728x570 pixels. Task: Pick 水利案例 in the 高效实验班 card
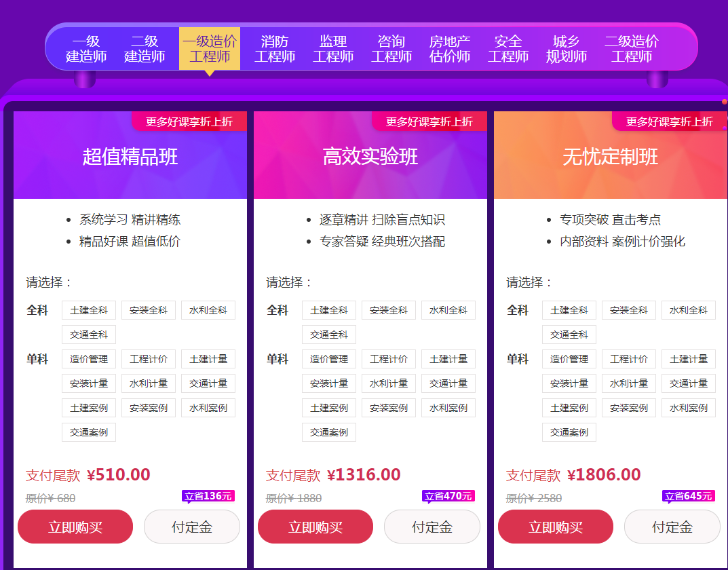coord(448,408)
